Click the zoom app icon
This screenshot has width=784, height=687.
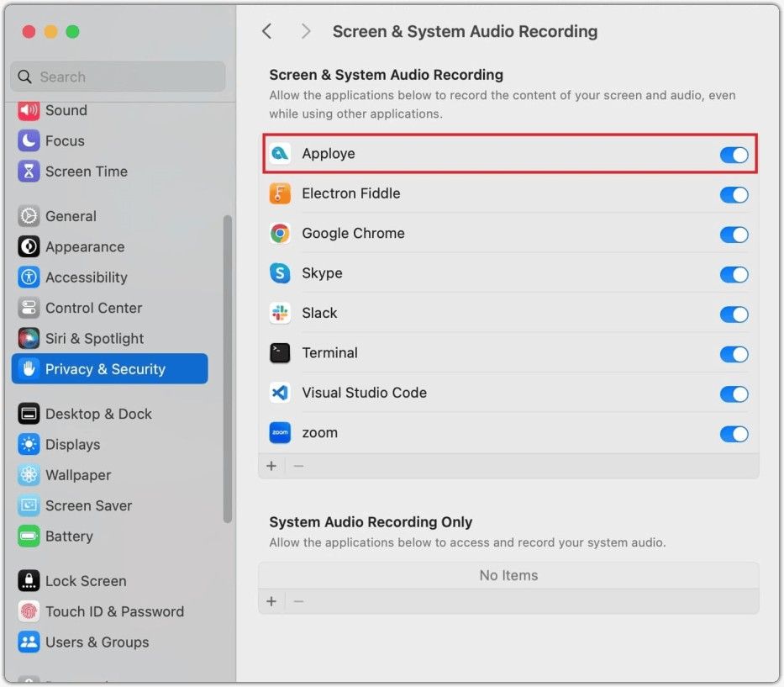[x=280, y=433]
